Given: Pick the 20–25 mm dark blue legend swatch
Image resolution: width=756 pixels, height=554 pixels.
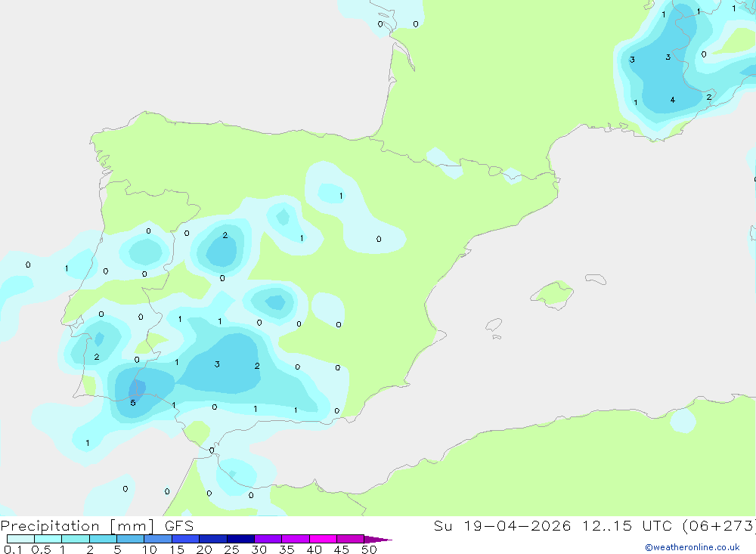Looking at the screenshot, I should click(x=213, y=539).
